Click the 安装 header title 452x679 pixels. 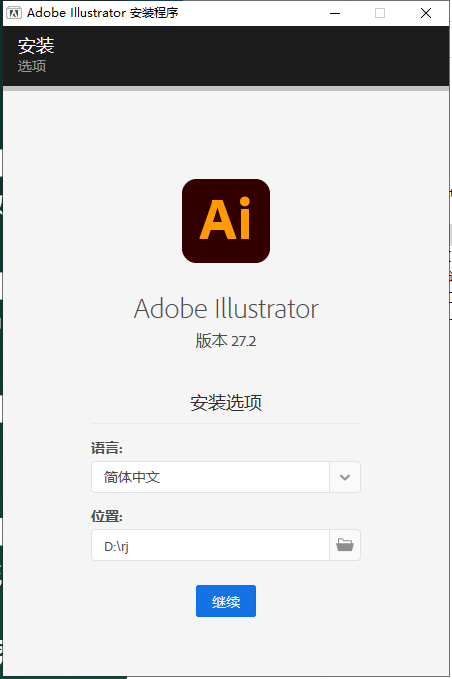click(x=36, y=46)
